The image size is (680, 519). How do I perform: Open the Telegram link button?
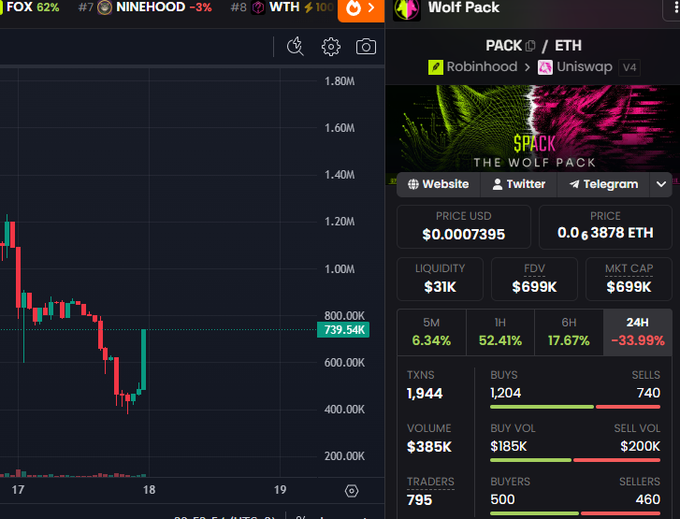[x=603, y=184]
